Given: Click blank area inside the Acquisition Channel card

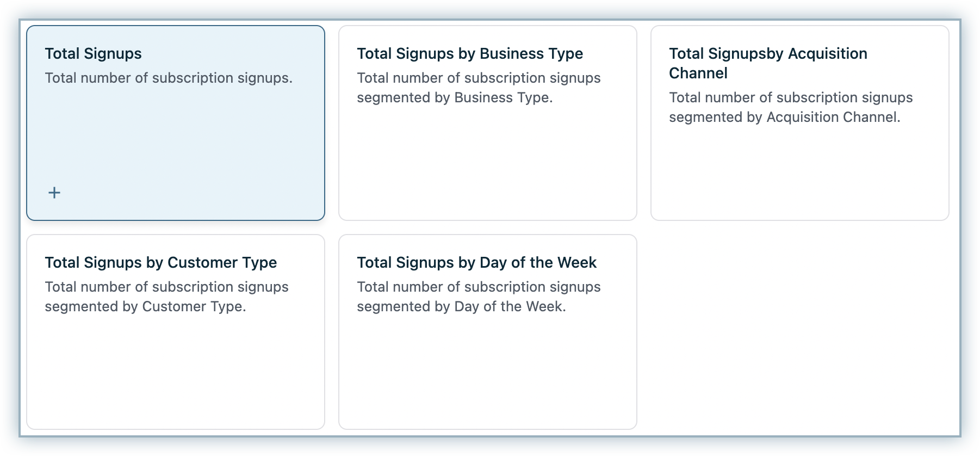Looking at the screenshot, I should click(x=799, y=180).
